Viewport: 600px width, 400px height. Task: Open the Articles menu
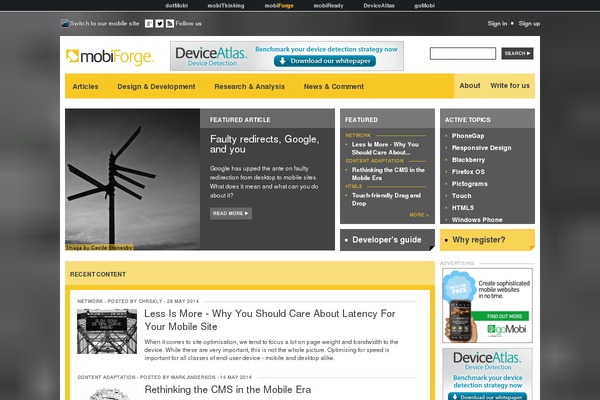(85, 87)
